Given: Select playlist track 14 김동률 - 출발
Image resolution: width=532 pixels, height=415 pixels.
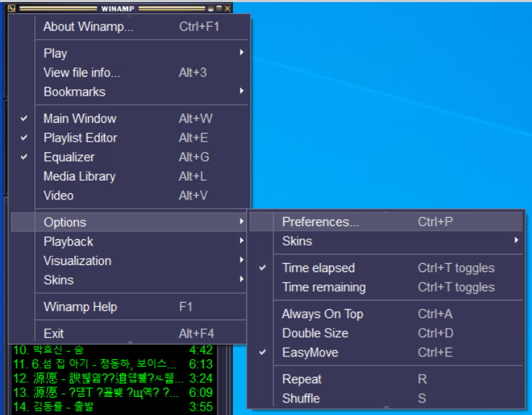Looking at the screenshot, I should pyautogui.click(x=114, y=407).
